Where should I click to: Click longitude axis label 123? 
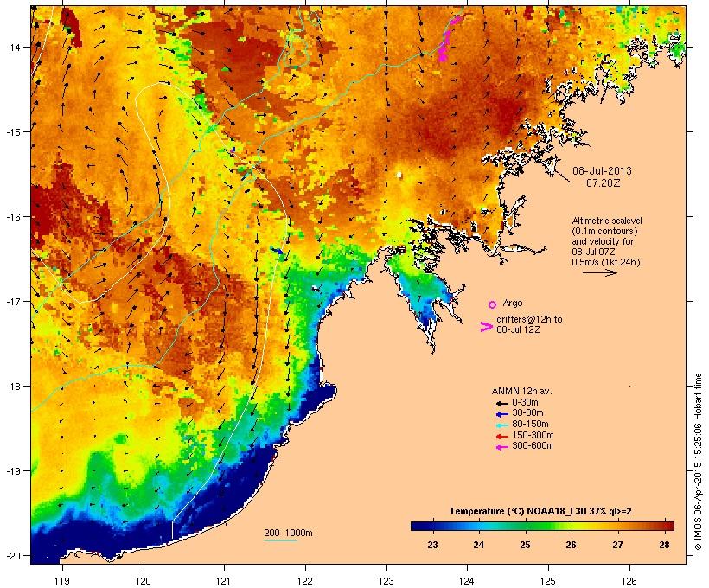tap(386, 581)
